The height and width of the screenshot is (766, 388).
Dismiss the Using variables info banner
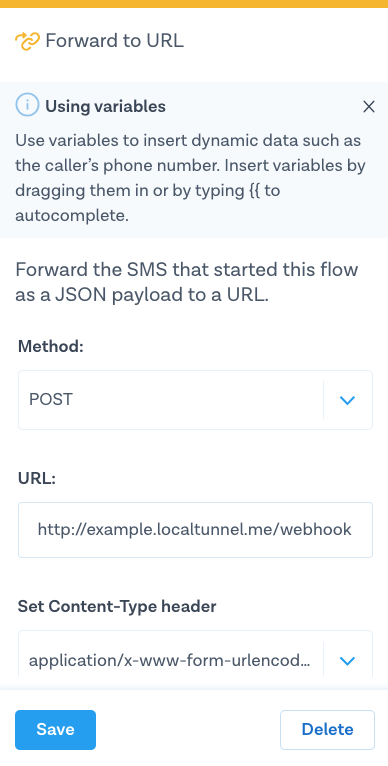369,106
